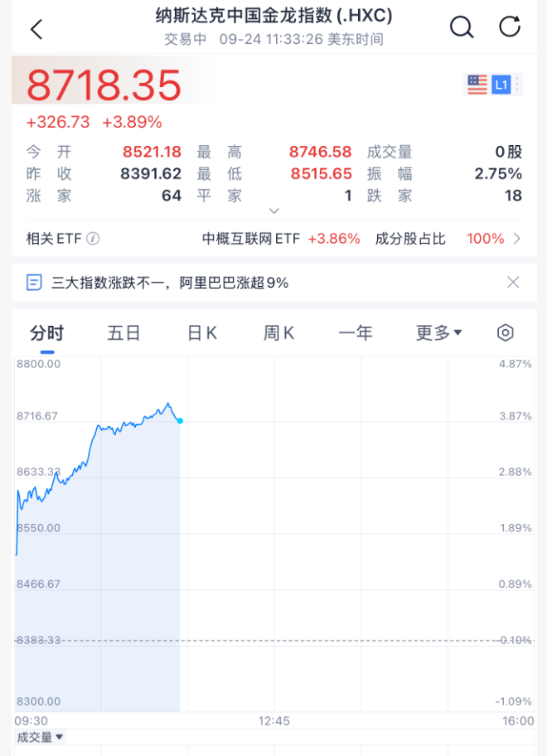Image resolution: width=547 pixels, height=756 pixels.
Task: Expand more quote details with the down chevron
Action: click(x=273, y=211)
